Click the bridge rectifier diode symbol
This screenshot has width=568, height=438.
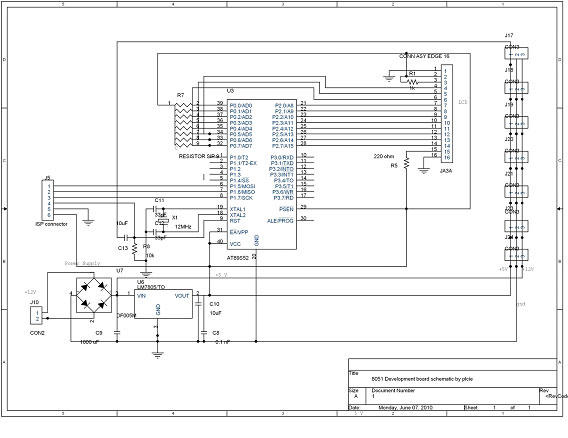(94, 296)
